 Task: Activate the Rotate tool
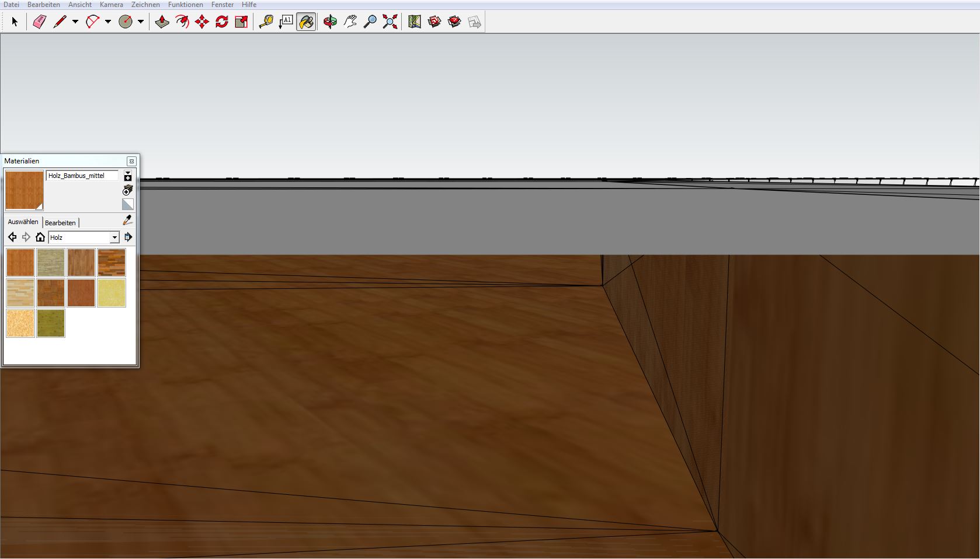tap(221, 22)
